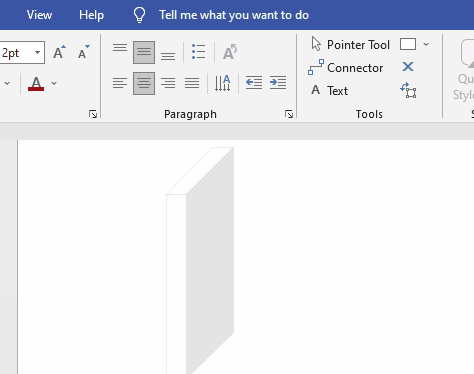Open the Paragraph dialog launcher
474x374 pixels.
click(289, 114)
